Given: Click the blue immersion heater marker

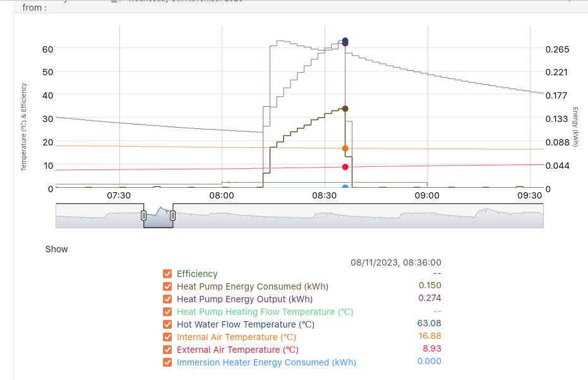Looking at the screenshot, I should [x=345, y=187].
